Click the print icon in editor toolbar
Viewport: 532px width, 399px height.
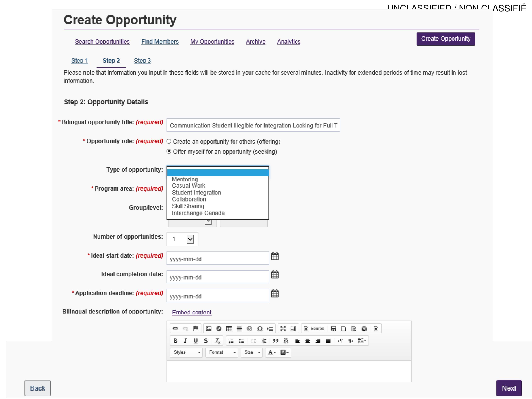pos(364,329)
